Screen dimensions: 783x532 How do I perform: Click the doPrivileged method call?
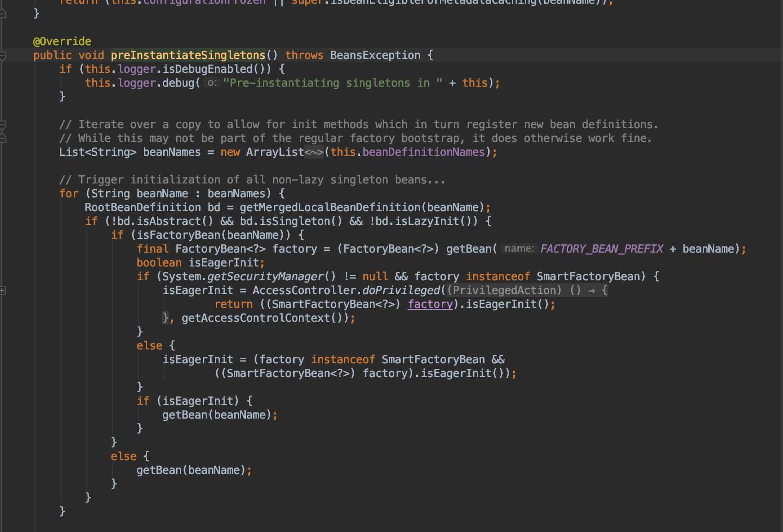pos(401,290)
